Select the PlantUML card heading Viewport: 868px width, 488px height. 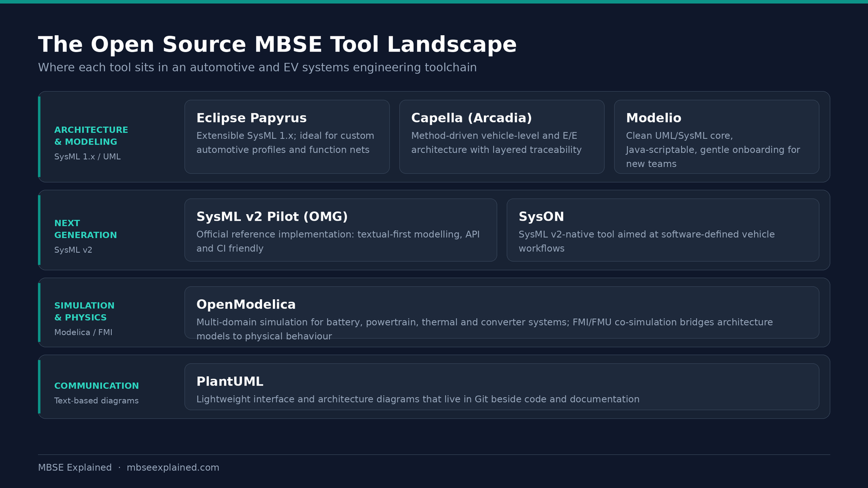229,382
